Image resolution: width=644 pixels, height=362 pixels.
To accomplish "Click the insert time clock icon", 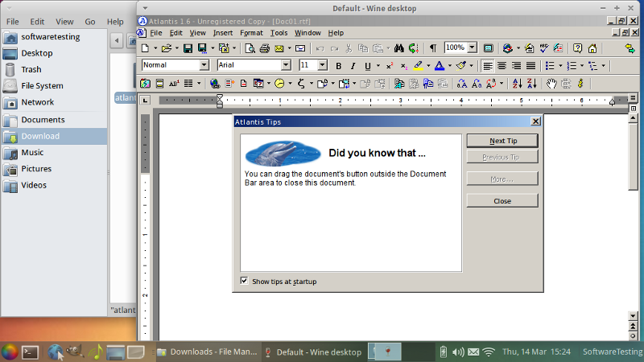I will point(279,84).
